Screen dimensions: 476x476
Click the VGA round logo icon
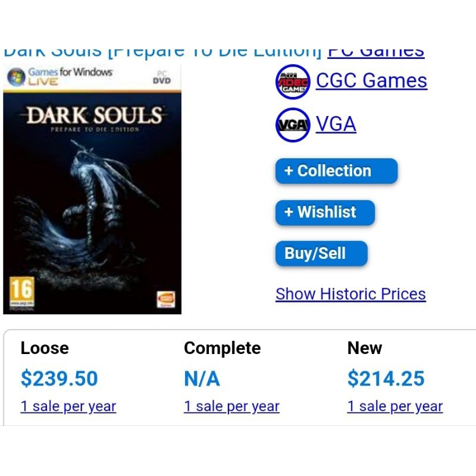point(293,124)
